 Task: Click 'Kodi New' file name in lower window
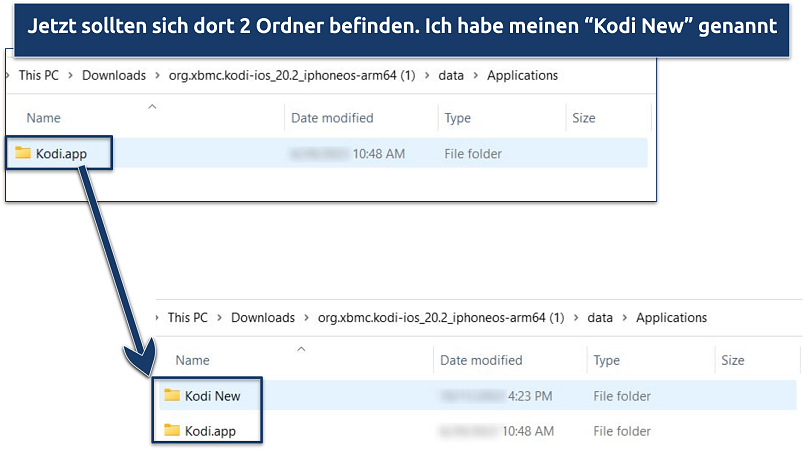212,396
